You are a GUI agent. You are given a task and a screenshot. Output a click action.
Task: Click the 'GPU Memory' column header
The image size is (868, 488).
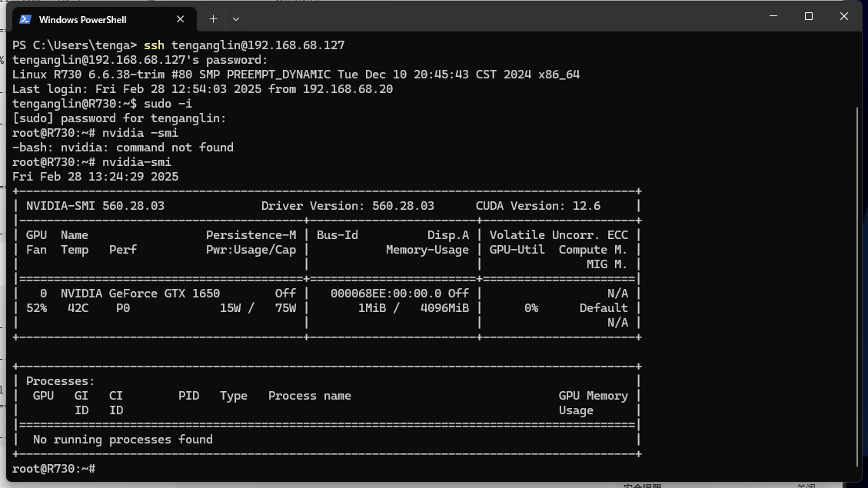point(594,396)
